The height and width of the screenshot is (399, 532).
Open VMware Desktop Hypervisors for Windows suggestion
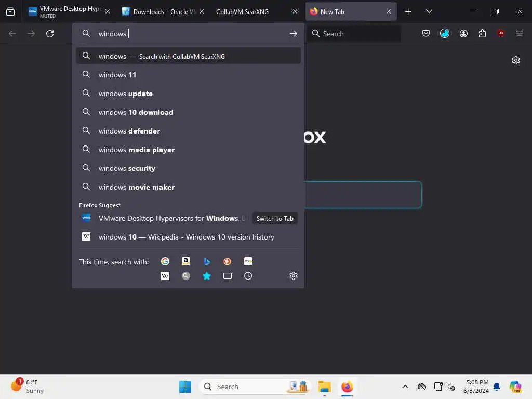[x=165, y=218]
